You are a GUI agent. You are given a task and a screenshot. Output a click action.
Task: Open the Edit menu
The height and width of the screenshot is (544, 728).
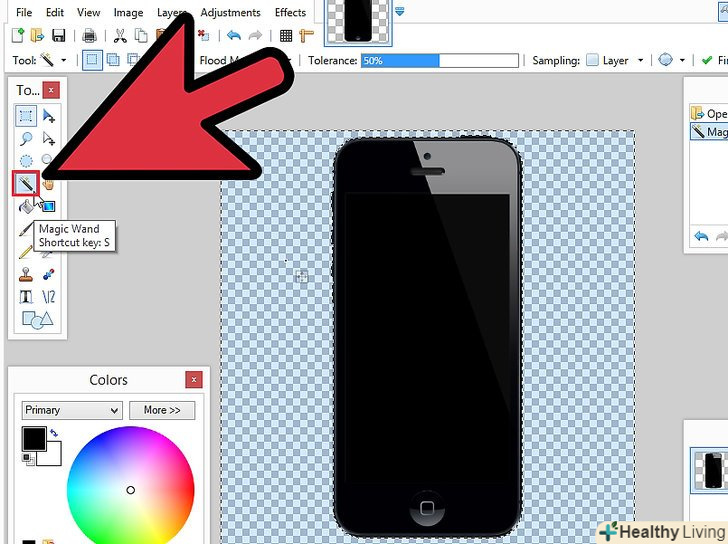tap(55, 13)
